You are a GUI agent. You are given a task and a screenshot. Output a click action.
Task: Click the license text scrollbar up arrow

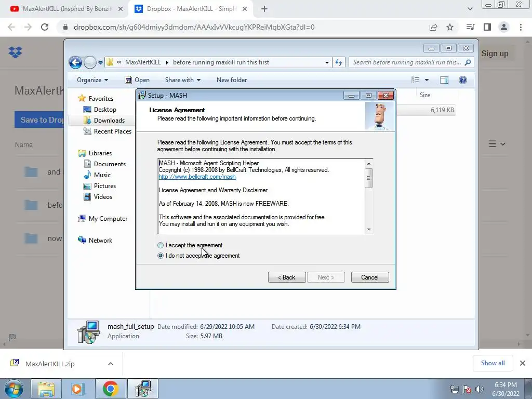(369, 164)
